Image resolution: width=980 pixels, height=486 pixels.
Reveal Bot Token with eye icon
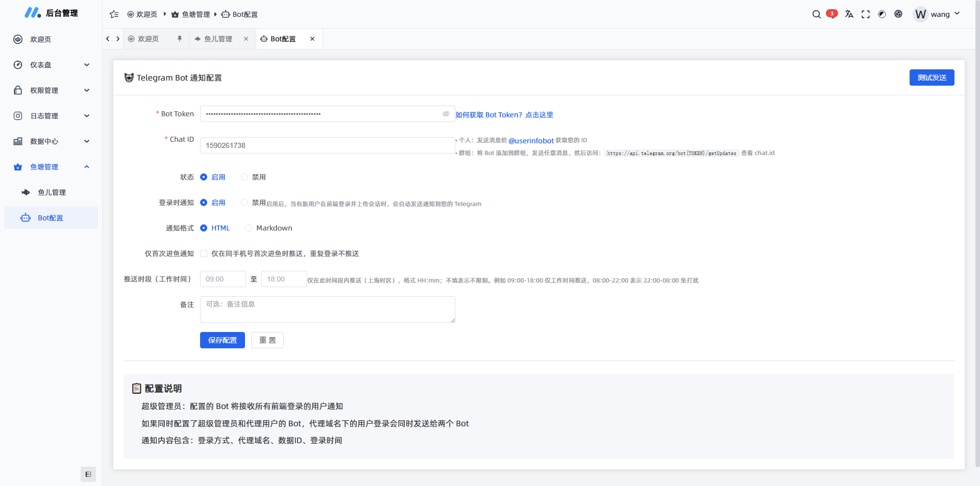446,114
